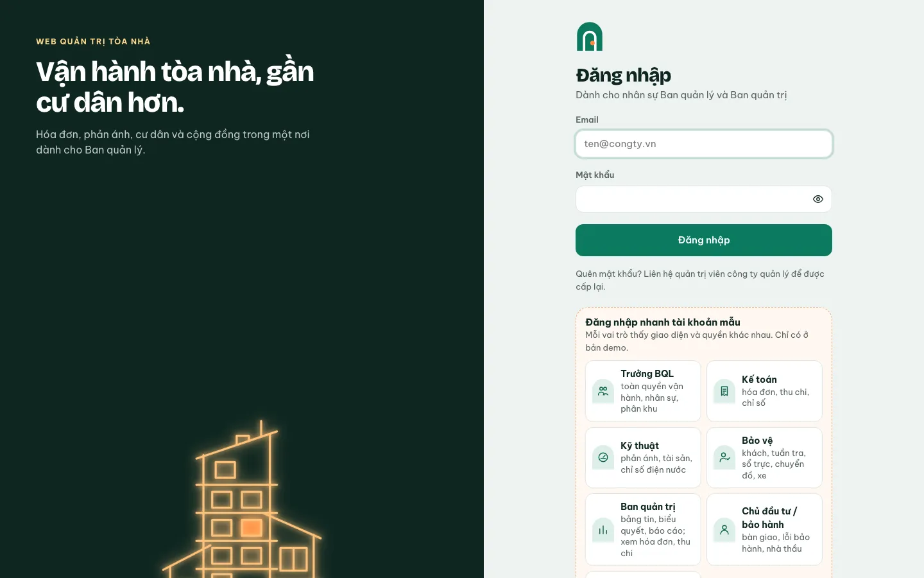Quick login as Bảo vệ

click(x=764, y=457)
